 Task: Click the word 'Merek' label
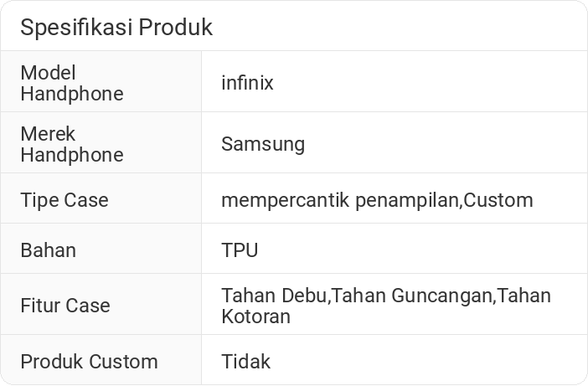pos(48,134)
